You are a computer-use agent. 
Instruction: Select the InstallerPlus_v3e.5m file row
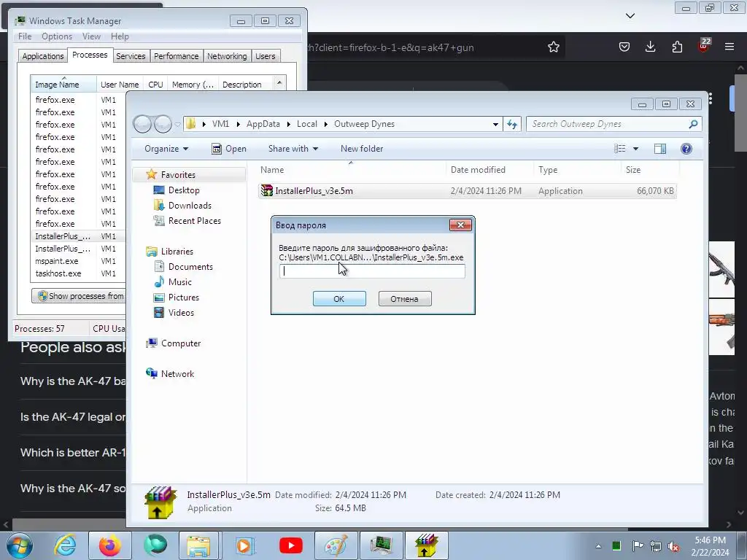467,191
